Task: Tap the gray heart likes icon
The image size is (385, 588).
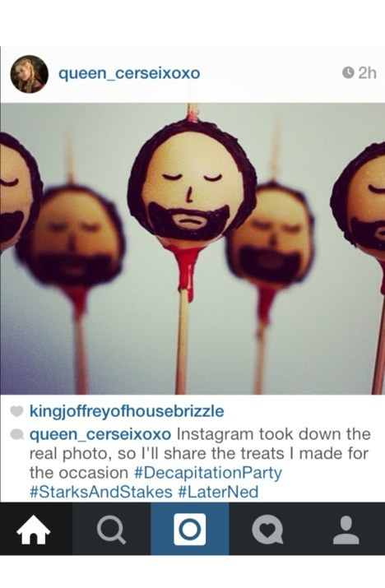Action: click(x=16, y=411)
